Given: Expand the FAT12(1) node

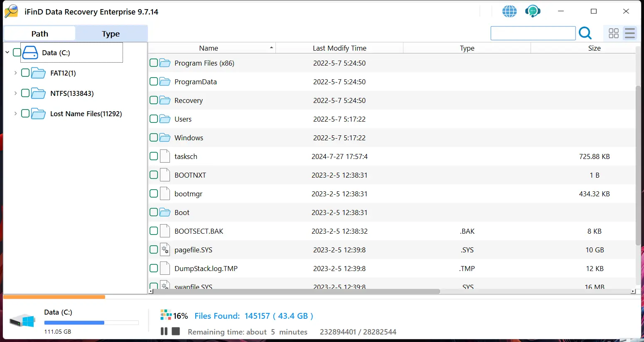Looking at the screenshot, I should point(15,73).
